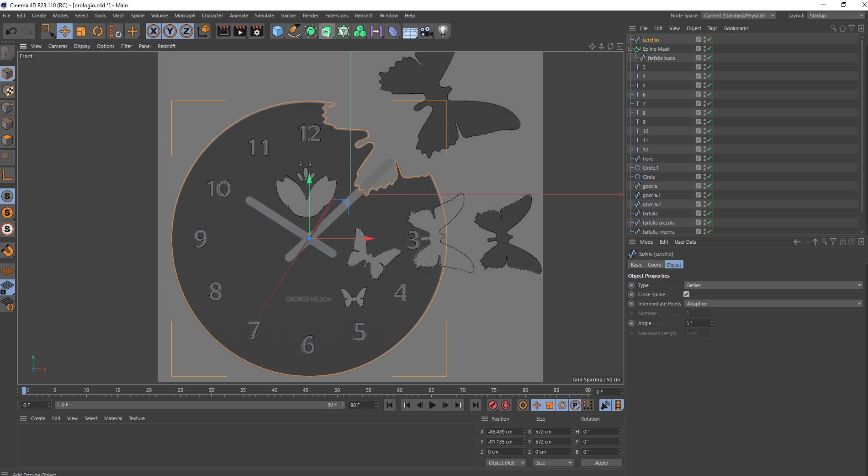Select the Circle.1 object
The image size is (868, 476).
[x=650, y=168]
